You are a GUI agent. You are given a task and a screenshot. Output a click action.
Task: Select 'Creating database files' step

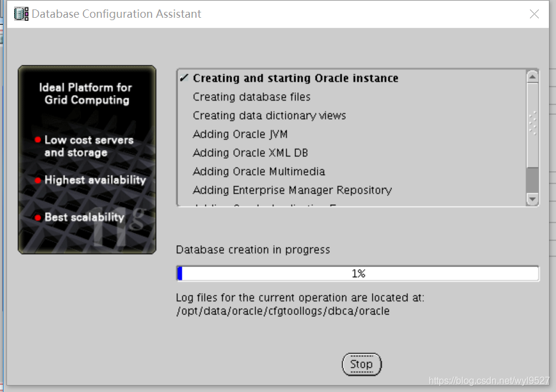point(252,97)
